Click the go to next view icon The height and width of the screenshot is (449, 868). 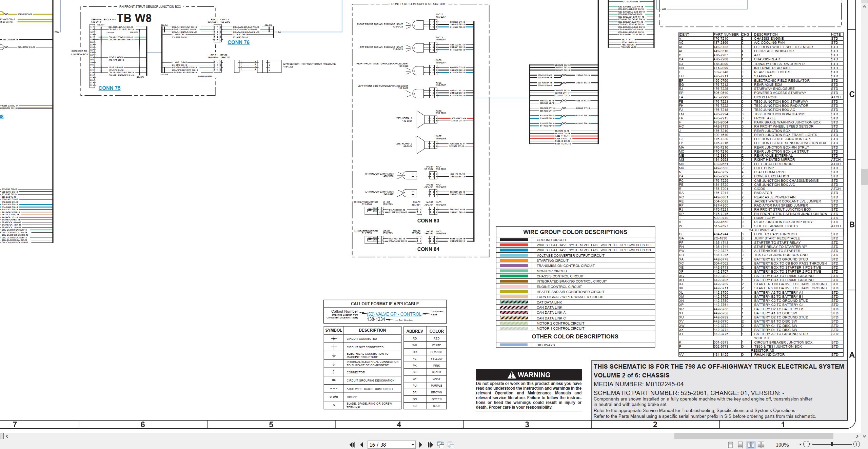click(x=451, y=445)
